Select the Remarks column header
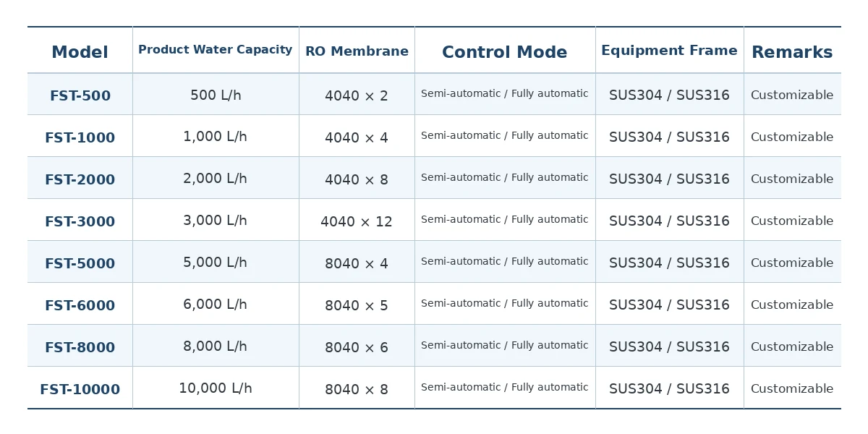Screen dimensions: 868x434 click(792, 52)
